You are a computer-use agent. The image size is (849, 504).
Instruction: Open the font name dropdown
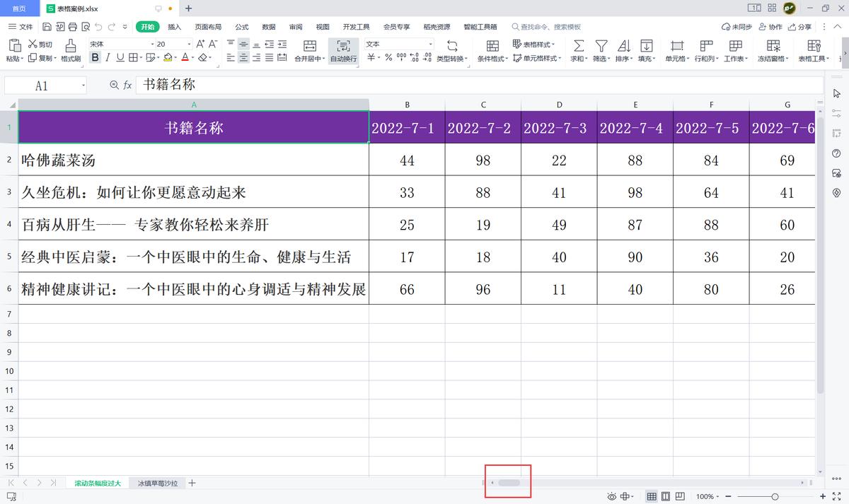pos(152,44)
